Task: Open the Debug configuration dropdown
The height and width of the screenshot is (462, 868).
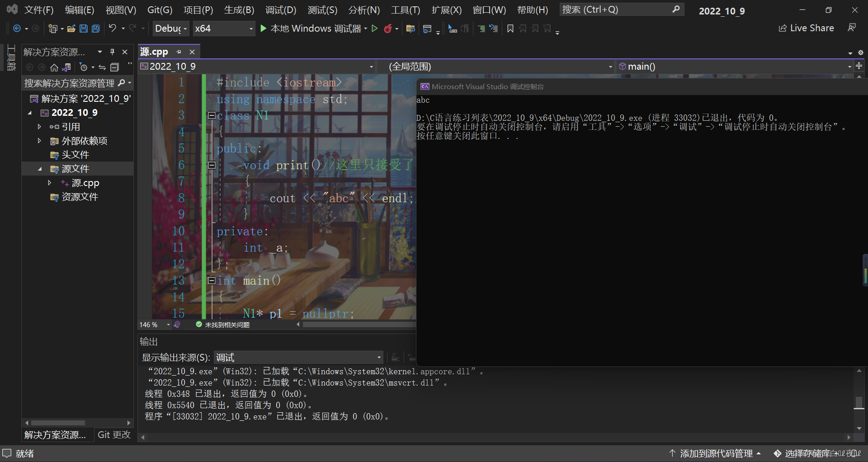Action: [x=171, y=29]
